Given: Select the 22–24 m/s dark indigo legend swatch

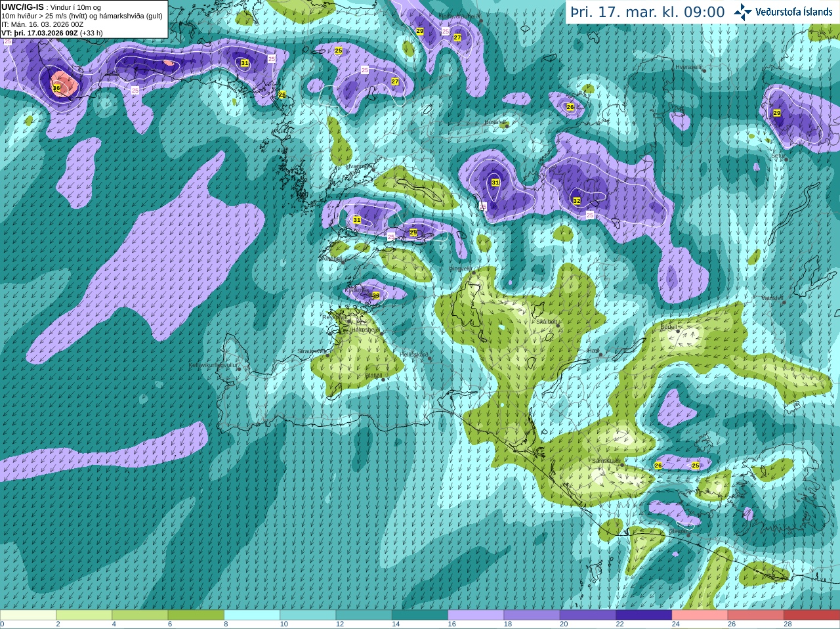Looking at the screenshot, I should pyautogui.click(x=644, y=615).
